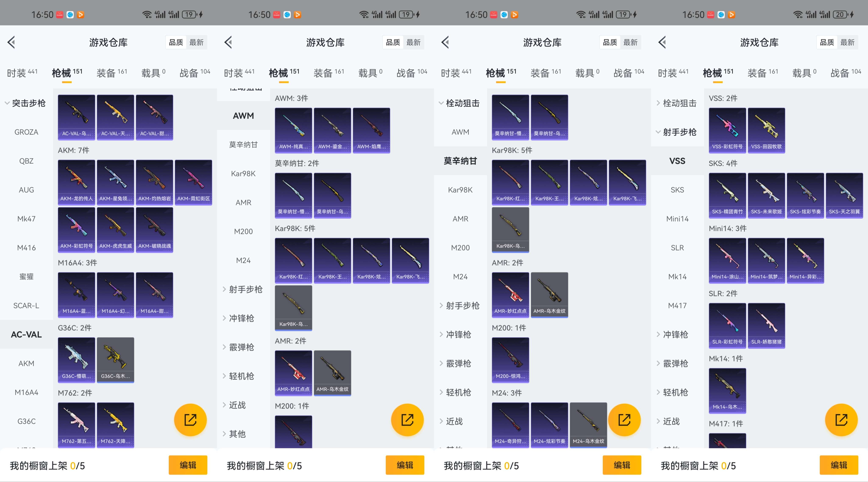The image size is (868, 482).
Task: Select 蜜獾 in the weapon sidebar
Action: pyautogui.click(x=26, y=276)
